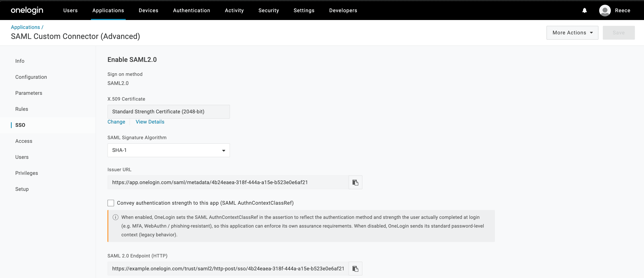This screenshot has height=278, width=644.
Task: Open the Authentication top menu
Action: [192, 11]
